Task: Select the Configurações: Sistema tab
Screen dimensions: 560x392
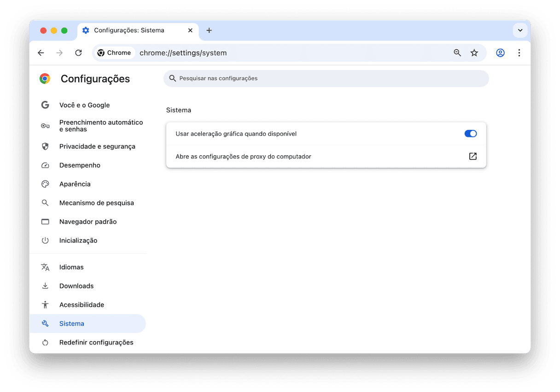Action: pyautogui.click(x=138, y=30)
